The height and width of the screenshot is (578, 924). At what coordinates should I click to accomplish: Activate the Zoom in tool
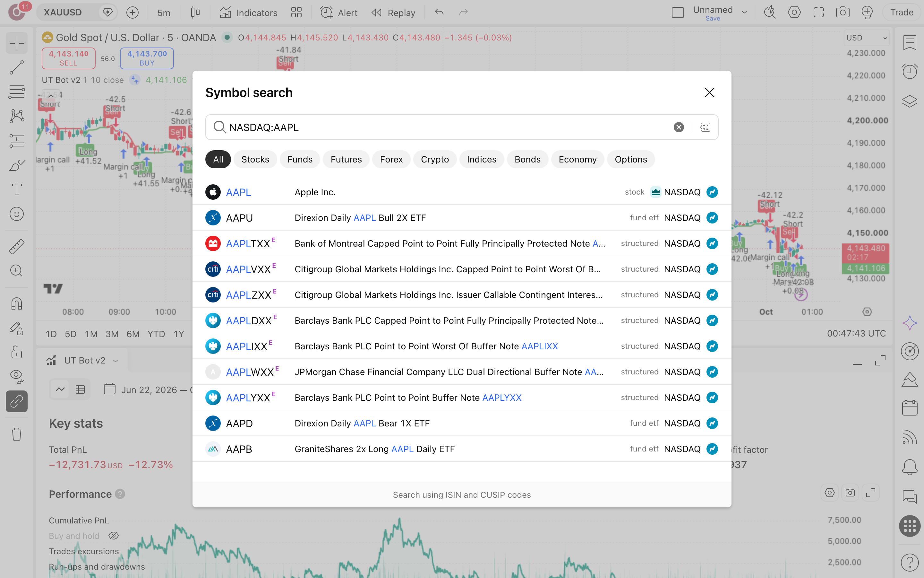click(x=16, y=271)
